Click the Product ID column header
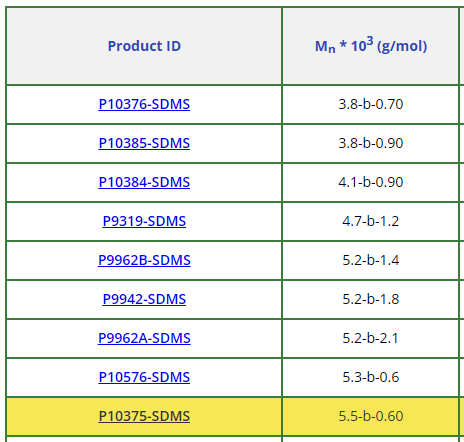Screen dimensions: 464x442 point(144,46)
